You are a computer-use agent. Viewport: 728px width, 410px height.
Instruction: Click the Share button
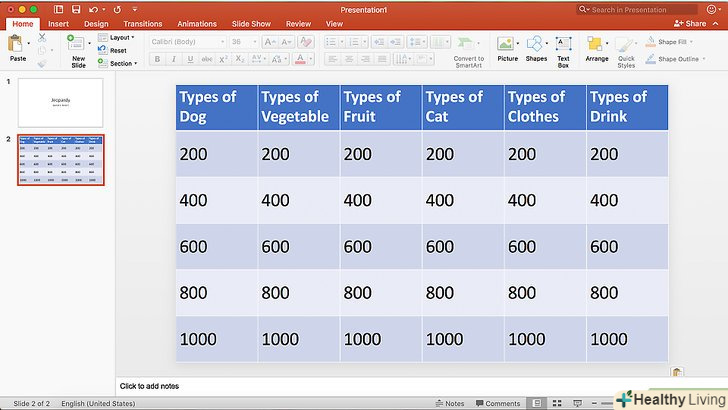click(x=689, y=23)
